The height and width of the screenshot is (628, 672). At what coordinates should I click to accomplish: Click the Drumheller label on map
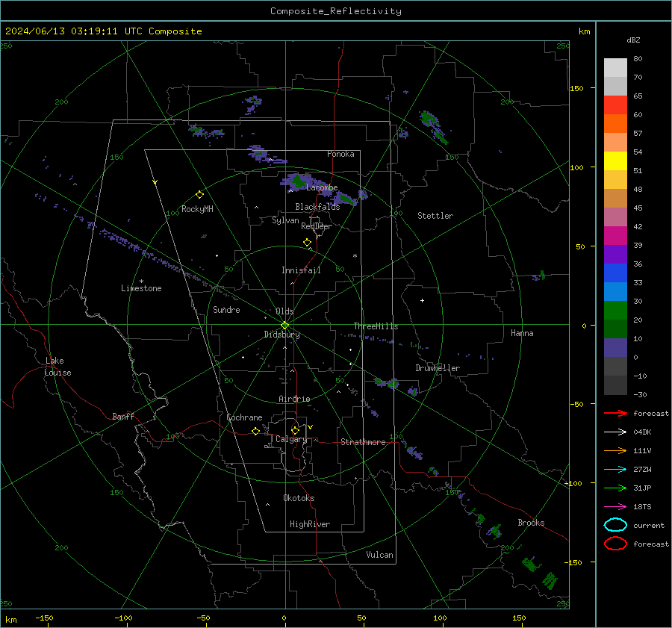[x=438, y=368]
